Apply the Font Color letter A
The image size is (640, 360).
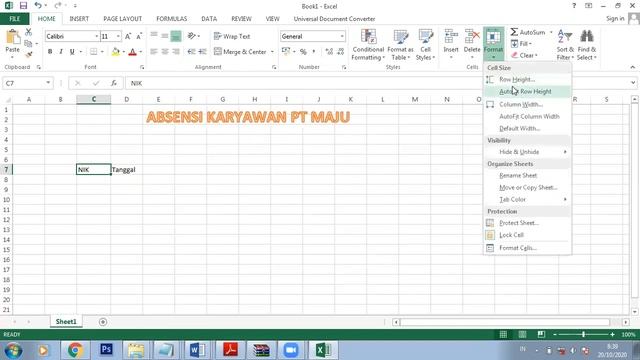(132, 51)
